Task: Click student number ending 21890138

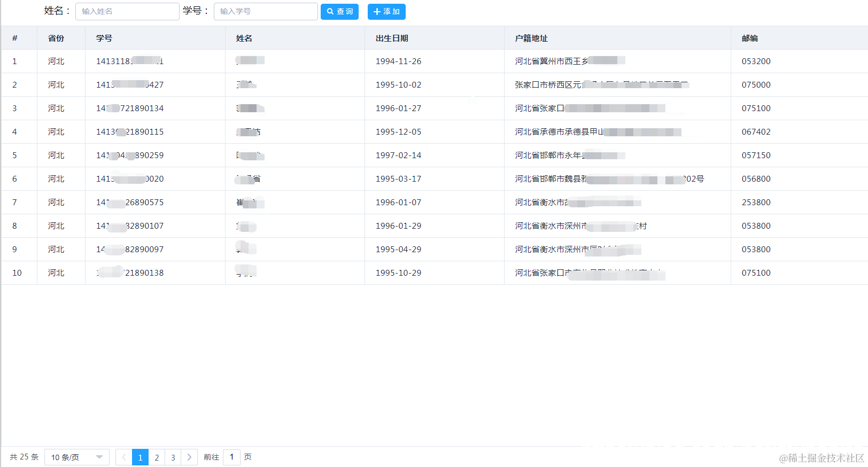Action: (130, 273)
